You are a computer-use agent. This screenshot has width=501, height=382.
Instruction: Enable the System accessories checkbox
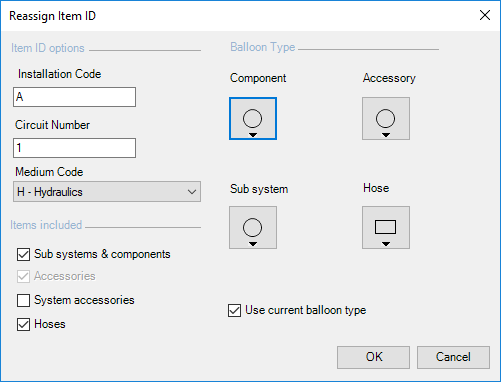(23, 300)
